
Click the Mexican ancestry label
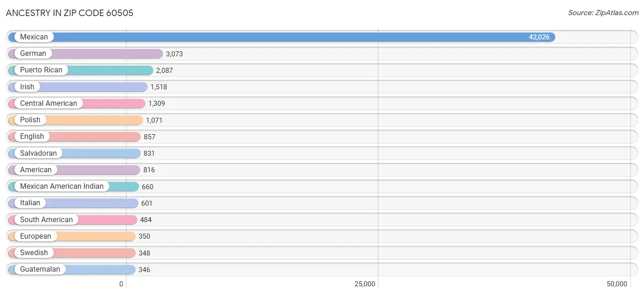coord(34,37)
